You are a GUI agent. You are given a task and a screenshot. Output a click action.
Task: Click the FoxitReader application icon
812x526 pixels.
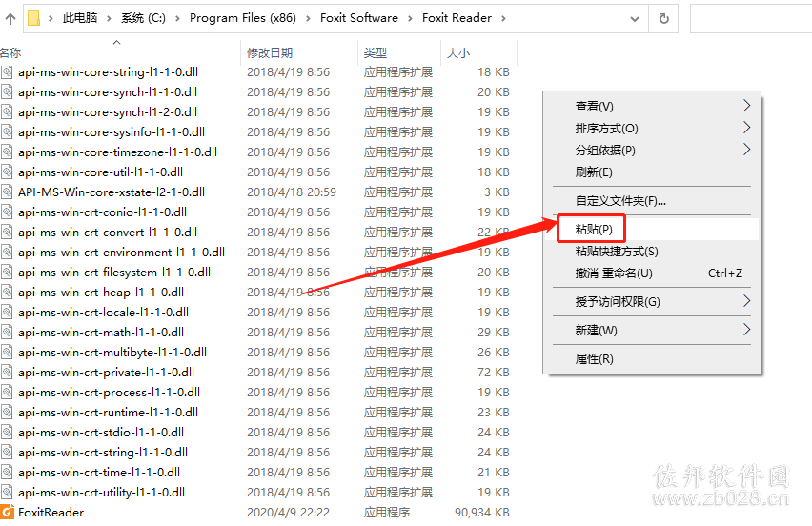[x=7, y=512]
